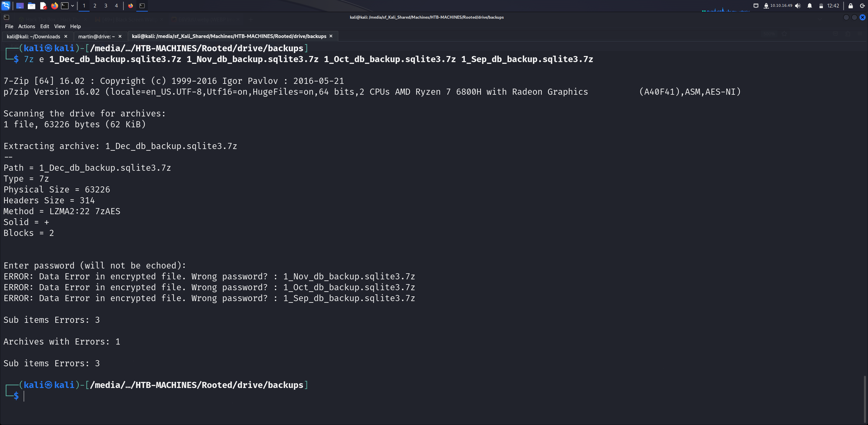Switch to kali@kali ~/Downloads tab
868x425 pixels.
pos(33,36)
